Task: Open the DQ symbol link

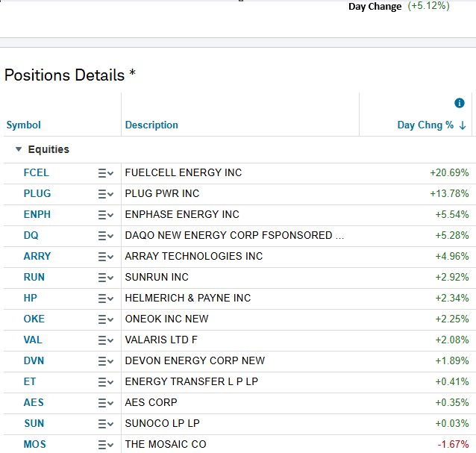Action: (x=31, y=235)
